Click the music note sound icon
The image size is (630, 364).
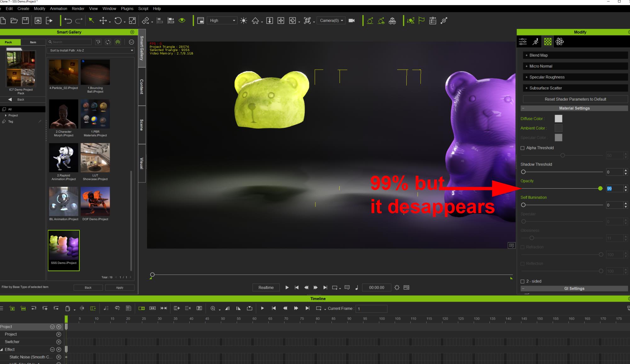coord(357,287)
